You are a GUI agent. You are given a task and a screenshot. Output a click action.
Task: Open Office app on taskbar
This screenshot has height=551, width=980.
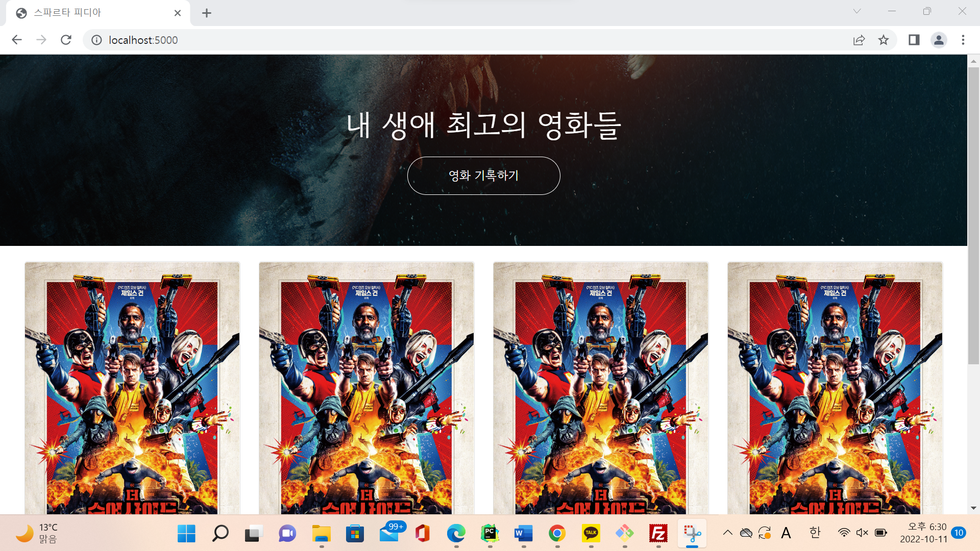[x=422, y=534]
